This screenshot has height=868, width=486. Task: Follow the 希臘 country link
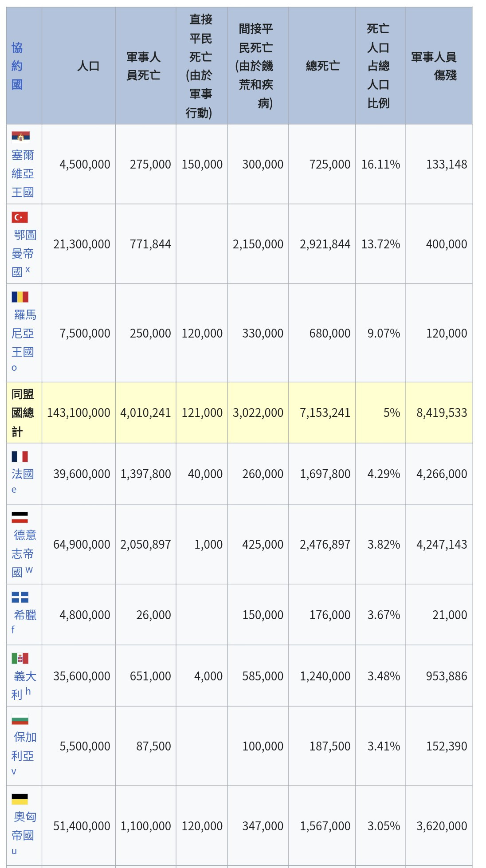pyautogui.click(x=25, y=615)
